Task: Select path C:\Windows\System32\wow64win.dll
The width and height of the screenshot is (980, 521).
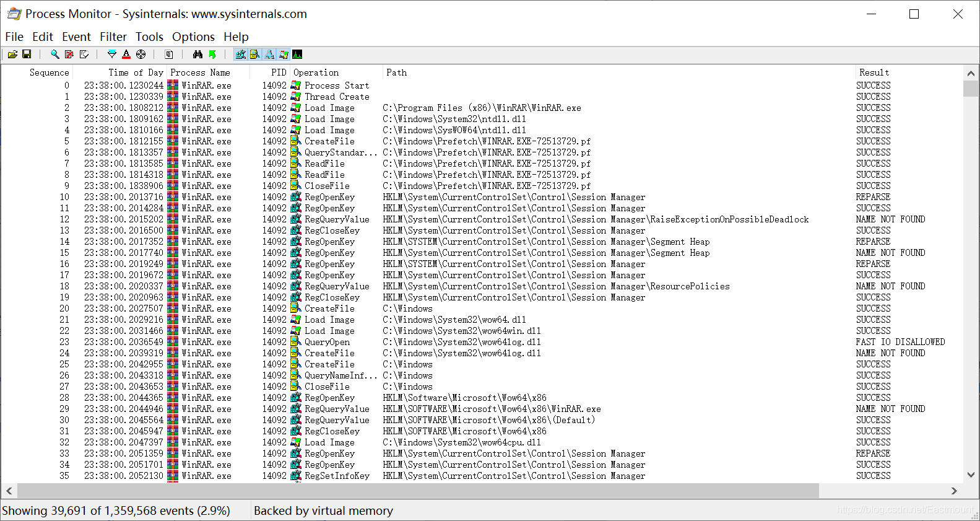Action: point(462,331)
